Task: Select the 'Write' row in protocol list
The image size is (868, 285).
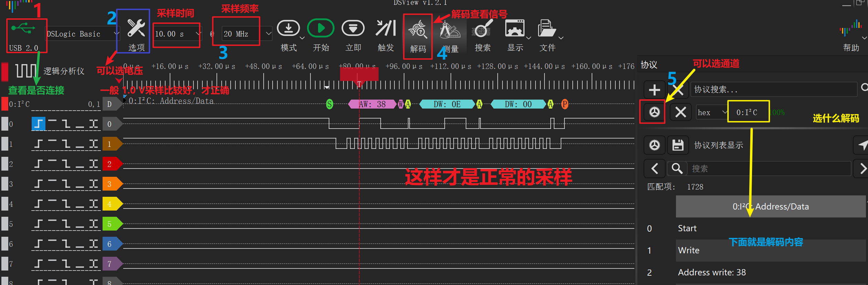Action: [x=771, y=250]
